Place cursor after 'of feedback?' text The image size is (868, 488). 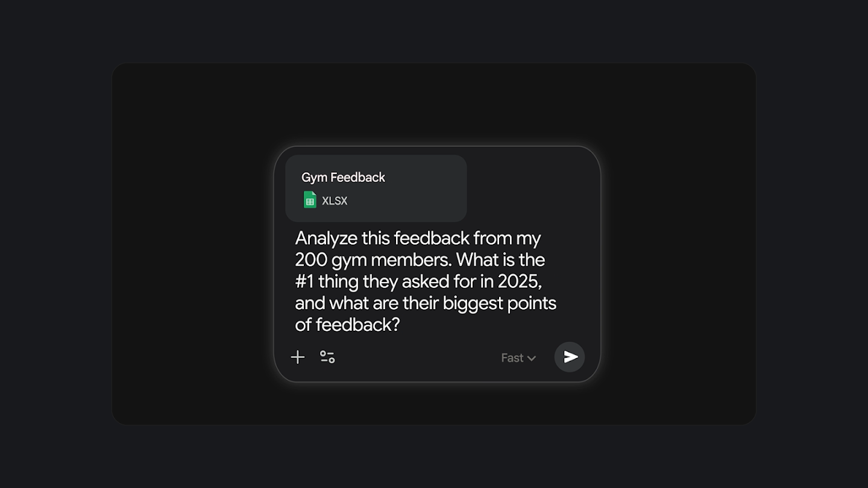[x=401, y=325]
